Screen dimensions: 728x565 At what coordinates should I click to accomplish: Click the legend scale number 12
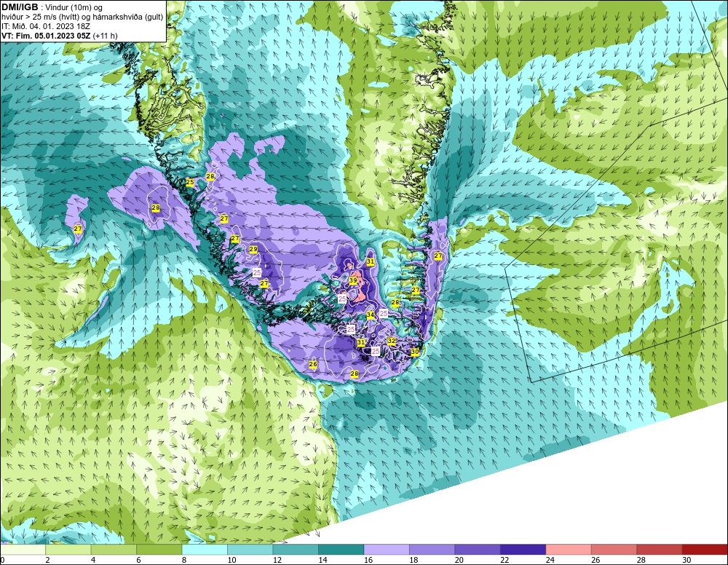277,560
